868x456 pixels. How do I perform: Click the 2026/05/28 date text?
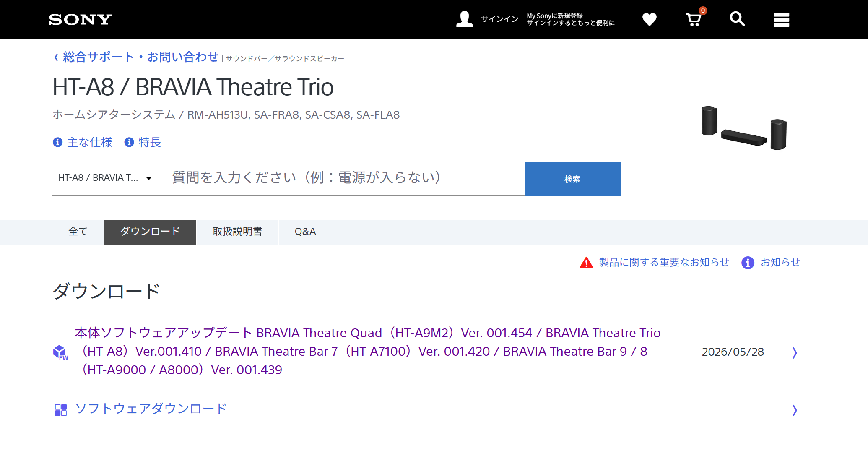[x=733, y=352]
